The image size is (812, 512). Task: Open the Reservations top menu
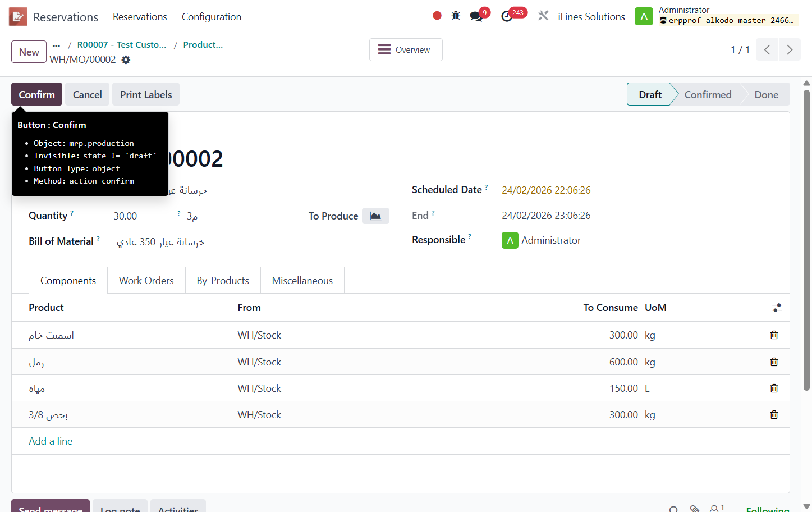pos(140,17)
